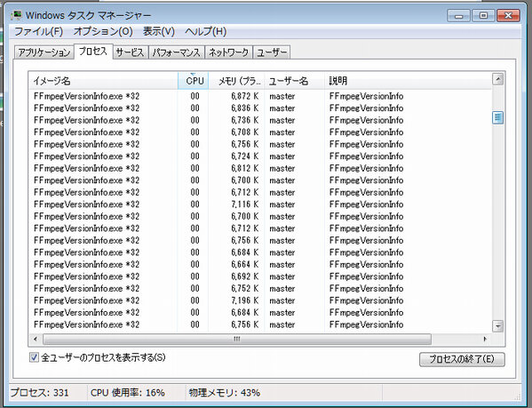Click the vertical scrollbar down arrow

coord(497,326)
